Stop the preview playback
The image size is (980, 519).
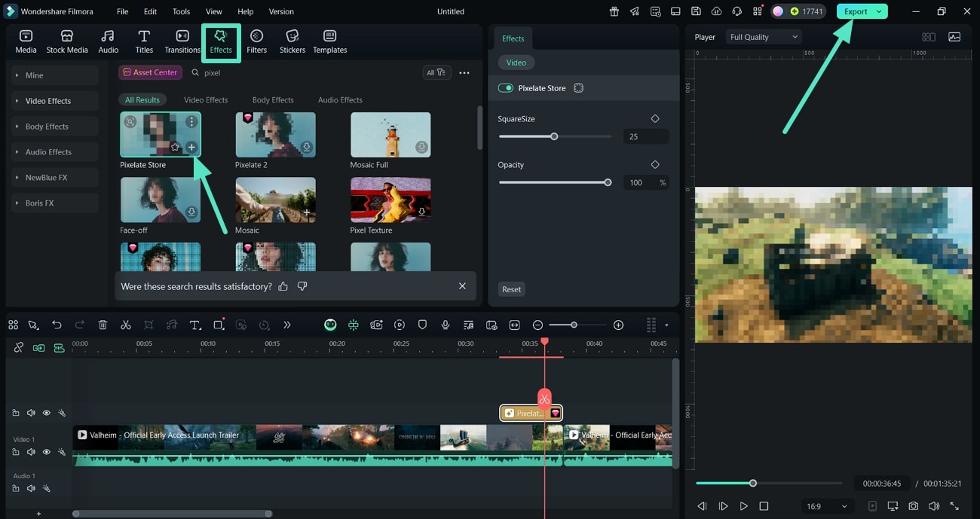(764, 506)
